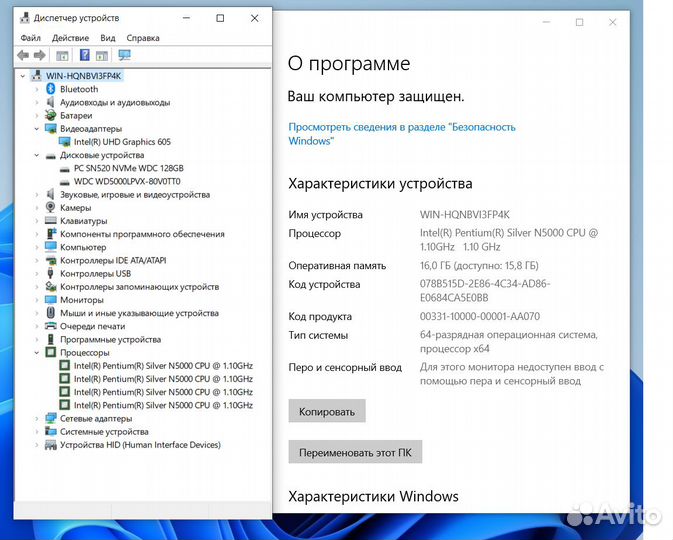This screenshot has height=540, width=673.
Task: Click the scan for hardware changes monitor icon
Action: [x=124, y=55]
